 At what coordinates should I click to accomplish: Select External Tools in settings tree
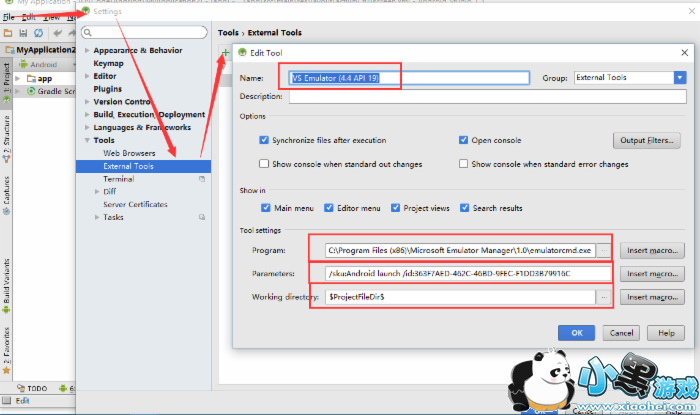(143, 166)
